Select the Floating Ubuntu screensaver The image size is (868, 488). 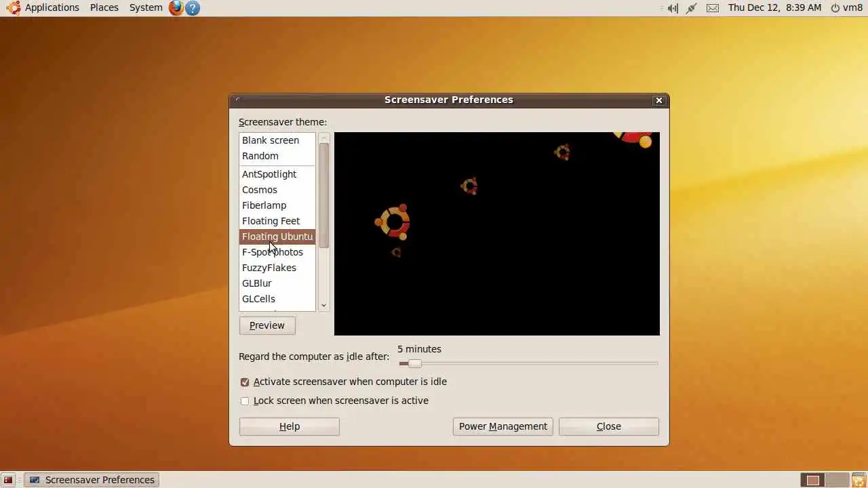point(277,237)
